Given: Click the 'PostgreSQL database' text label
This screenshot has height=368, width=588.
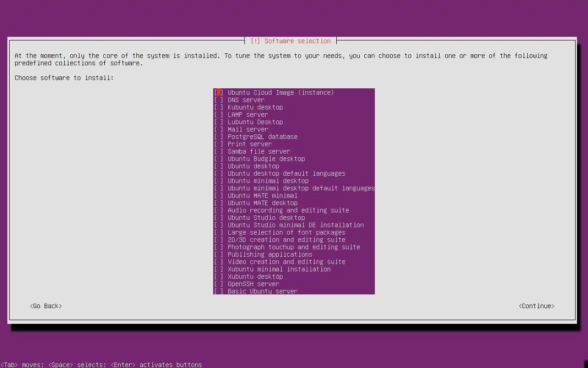Looking at the screenshot, I should [x=263, y=137].
